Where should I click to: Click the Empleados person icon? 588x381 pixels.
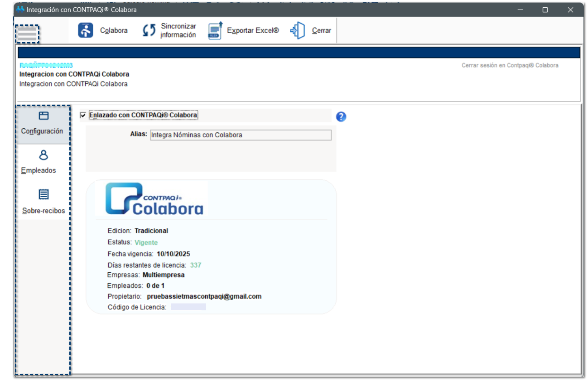click(43, 155)
